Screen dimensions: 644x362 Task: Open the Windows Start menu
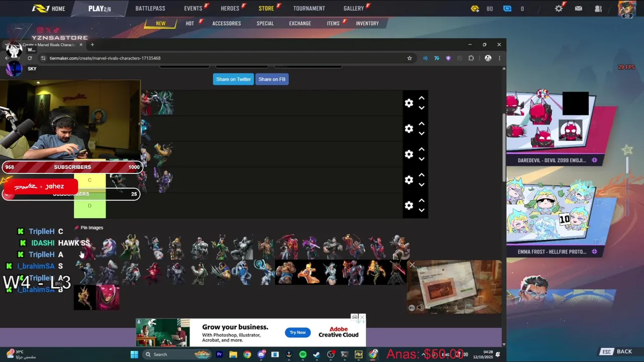point(134,354)
